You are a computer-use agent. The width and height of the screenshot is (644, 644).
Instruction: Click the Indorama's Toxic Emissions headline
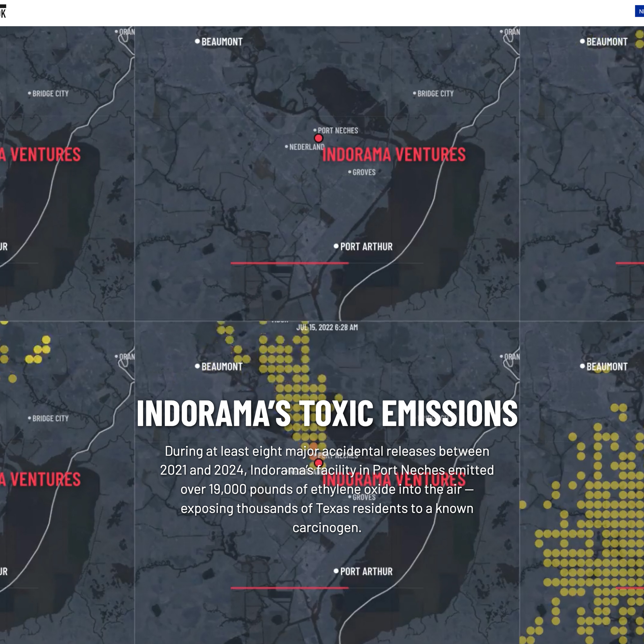coord(327,413)
